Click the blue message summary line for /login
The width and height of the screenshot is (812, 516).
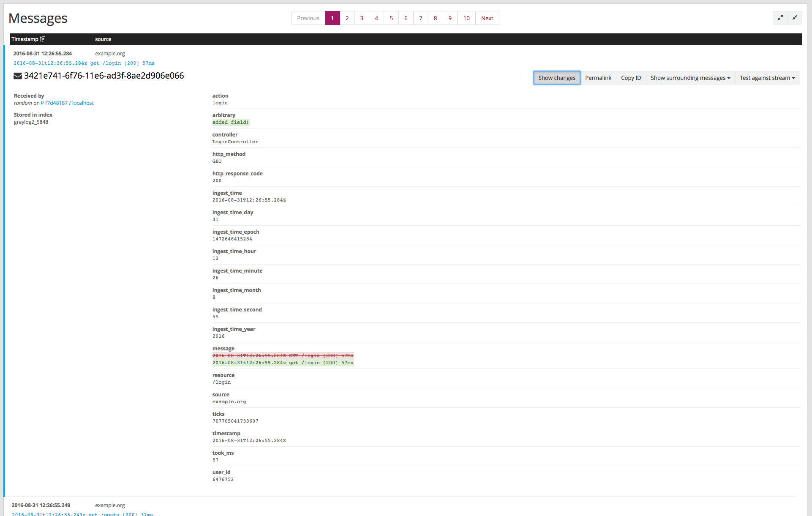[x=84, y=63]
